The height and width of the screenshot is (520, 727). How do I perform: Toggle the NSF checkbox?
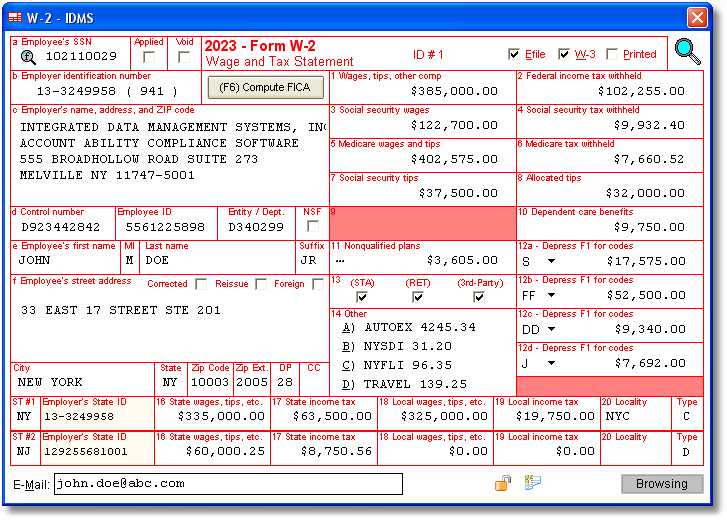tap(313, 226)
